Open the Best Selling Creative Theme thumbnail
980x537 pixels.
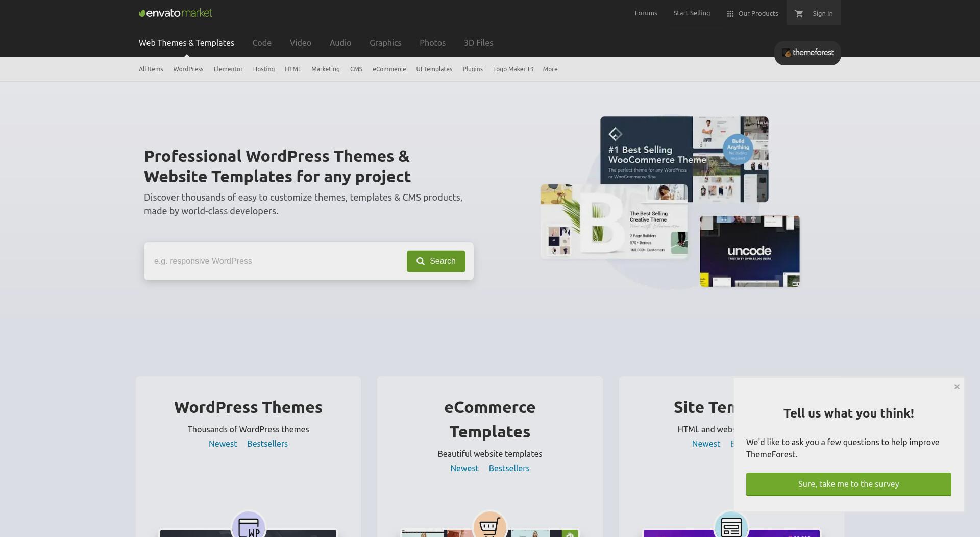614,221
